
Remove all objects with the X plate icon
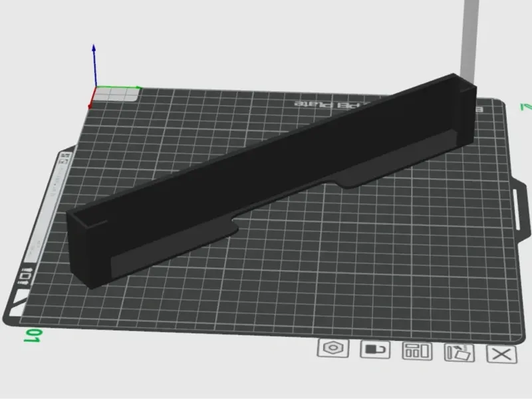point(502,354)
